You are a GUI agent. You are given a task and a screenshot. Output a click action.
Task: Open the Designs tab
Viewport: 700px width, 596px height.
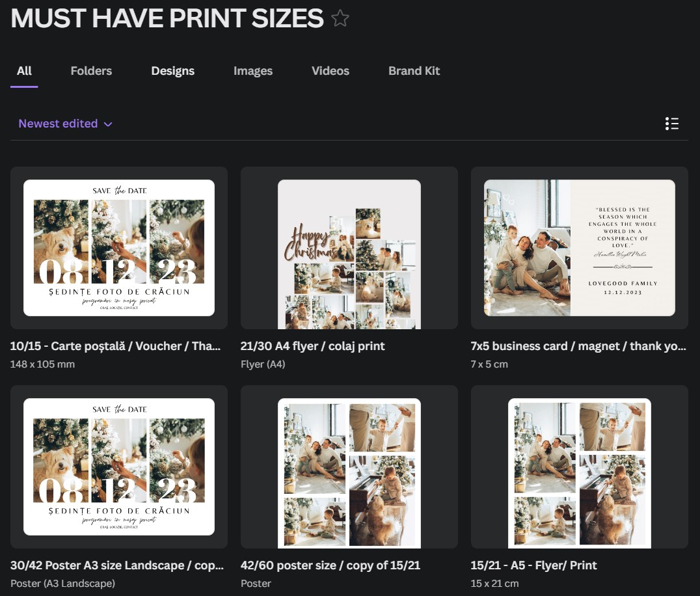click(x=173, y=71)
